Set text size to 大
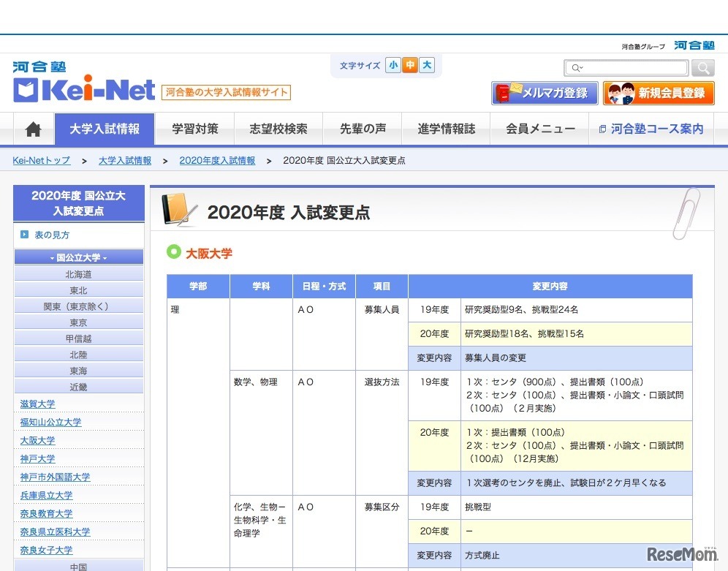 click(x=427, y=66)
